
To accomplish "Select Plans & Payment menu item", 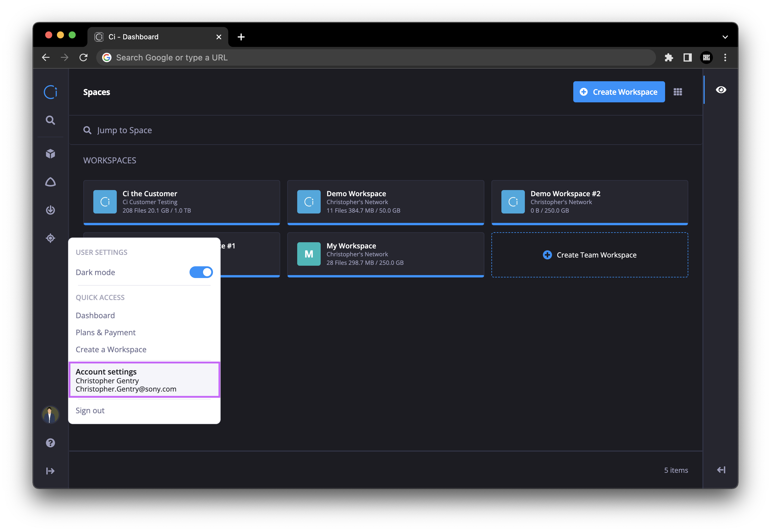I will click(x=106, y=332).
